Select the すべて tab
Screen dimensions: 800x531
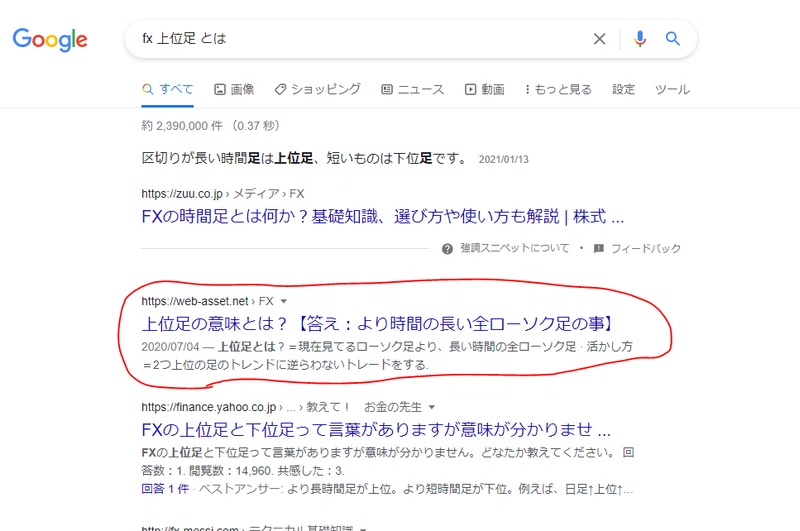[167, 89]
